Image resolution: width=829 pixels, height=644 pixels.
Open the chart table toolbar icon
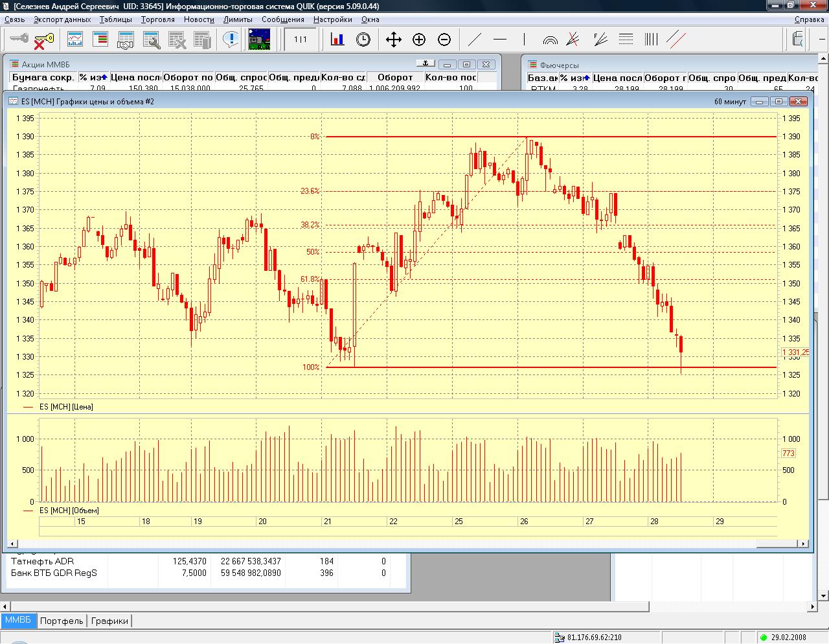click(x=75, y=40)
